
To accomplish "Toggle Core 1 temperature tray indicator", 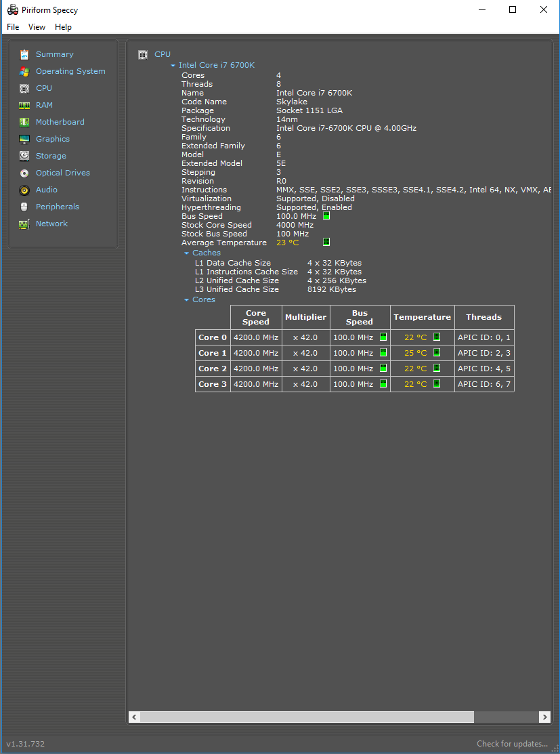I will click(x=437, y=352).
